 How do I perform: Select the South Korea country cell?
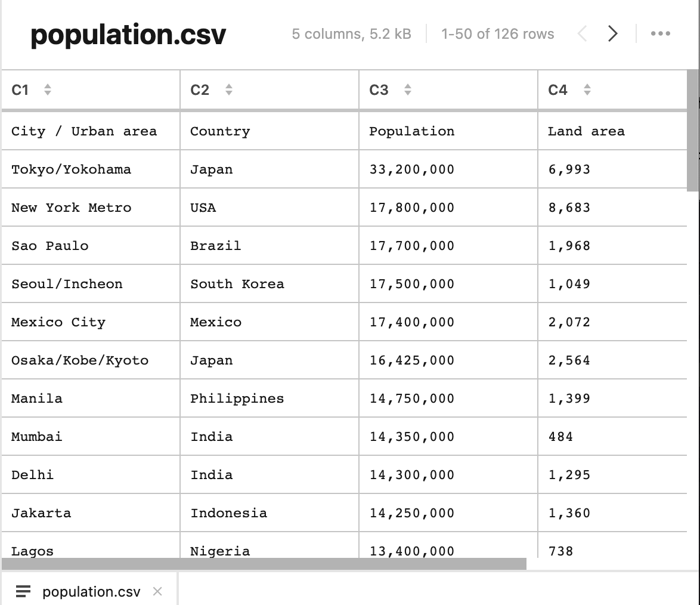(x=237, y=284)
